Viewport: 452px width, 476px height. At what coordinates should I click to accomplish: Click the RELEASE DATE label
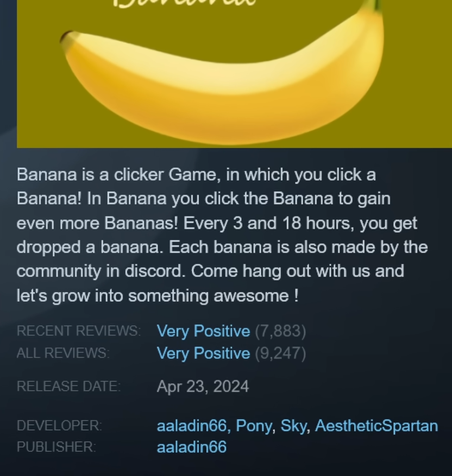point(68,386)
